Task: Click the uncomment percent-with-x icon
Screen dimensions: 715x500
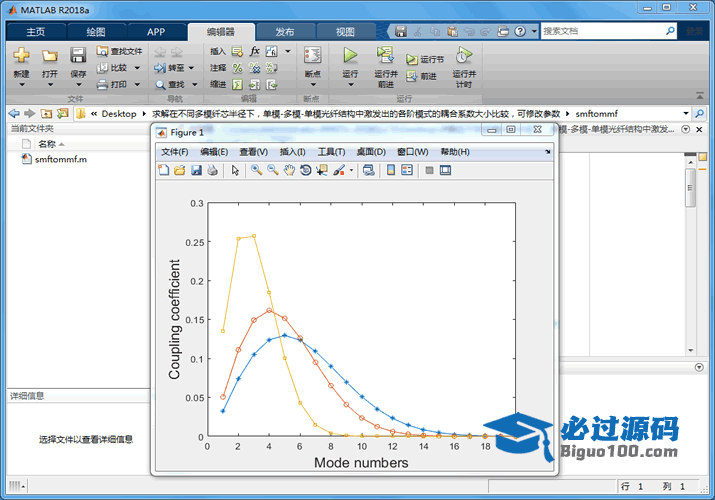Action: click(x=254, y=68)
